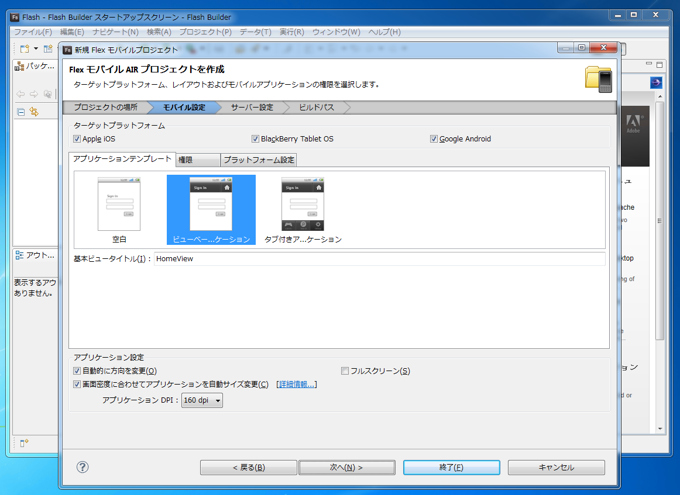Toggle Apple iOS target platform checkbox
The width and height of the screenshot is (680, 495).
(77, 139)
